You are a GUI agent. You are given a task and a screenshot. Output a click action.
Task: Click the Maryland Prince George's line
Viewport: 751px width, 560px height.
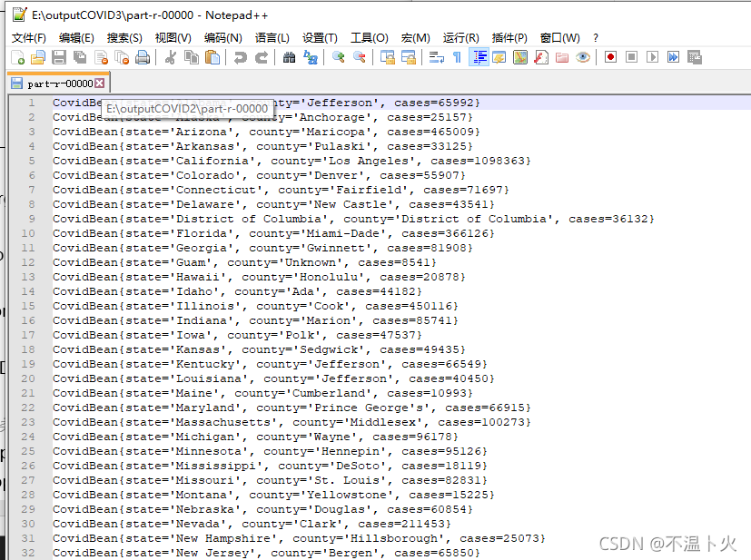(x=292, y=408)
